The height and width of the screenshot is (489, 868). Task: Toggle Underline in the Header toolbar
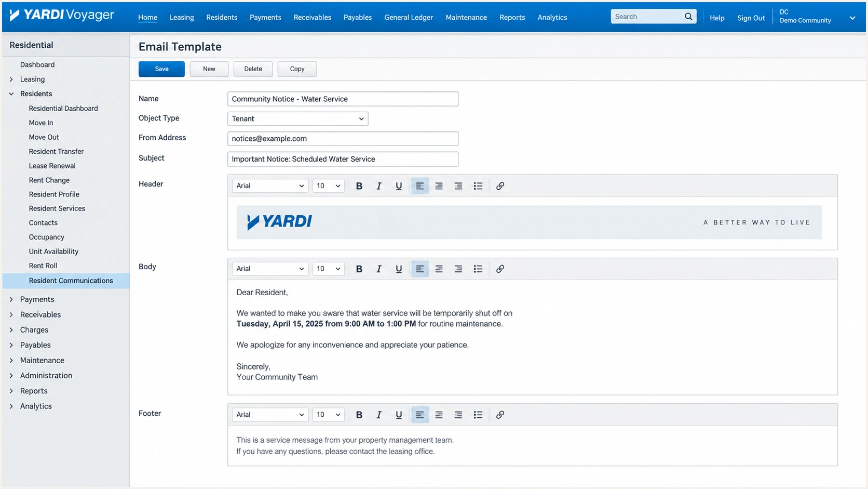click(399, 186)
